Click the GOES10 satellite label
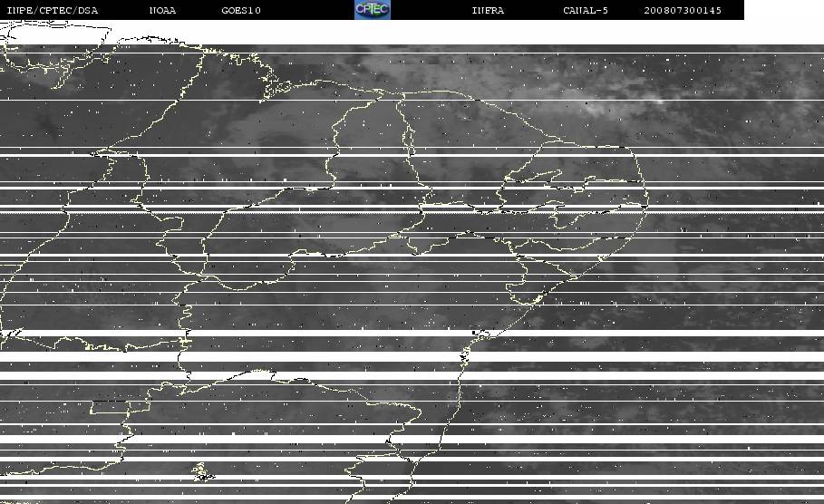Viewport: 824px width, 504px height. [241, 11]
